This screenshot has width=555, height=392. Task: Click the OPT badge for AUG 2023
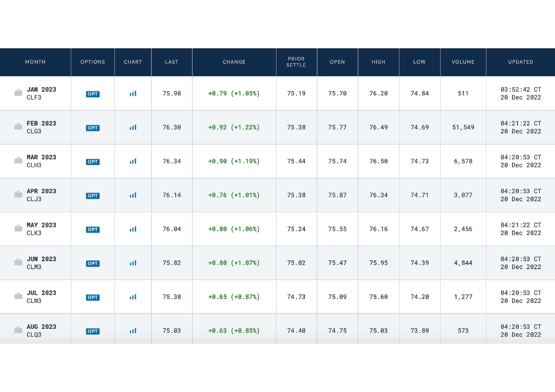pyautogui.click(x=92, y=331)
